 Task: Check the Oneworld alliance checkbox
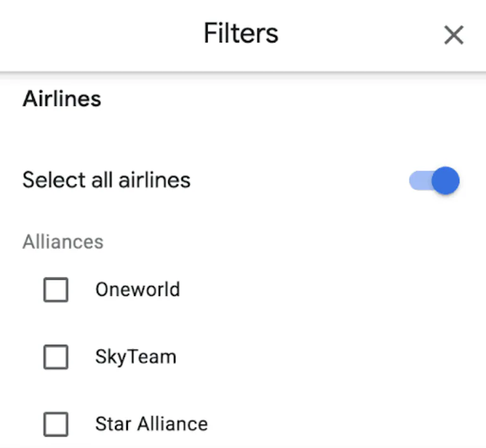point(56,290)
